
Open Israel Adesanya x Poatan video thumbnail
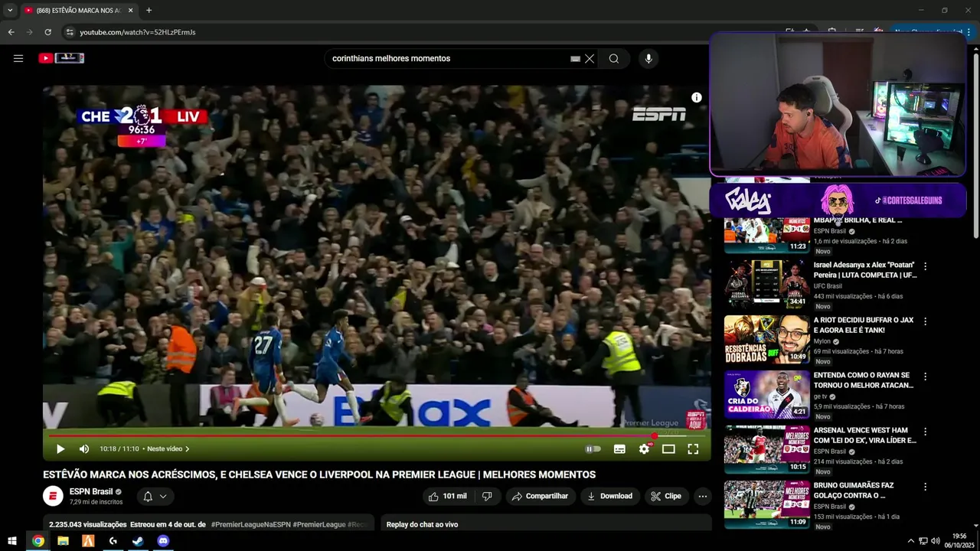click(766, 284)
